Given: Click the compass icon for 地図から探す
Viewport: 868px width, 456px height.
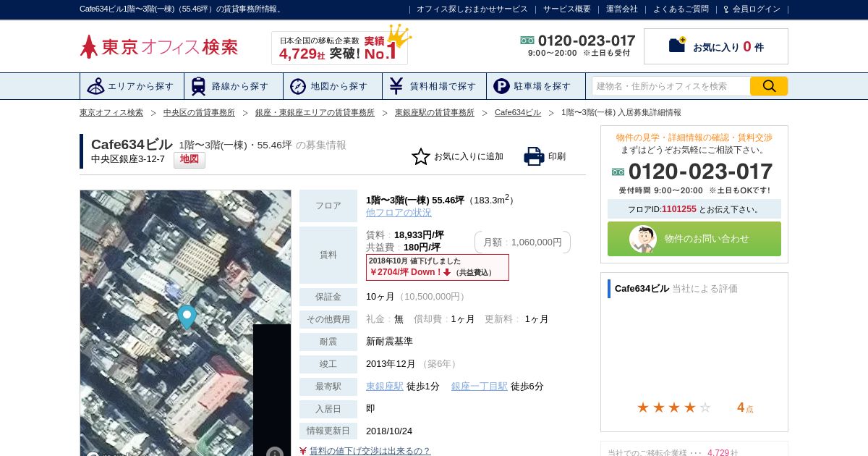Looking at the screenshot, I should [298, 86].
